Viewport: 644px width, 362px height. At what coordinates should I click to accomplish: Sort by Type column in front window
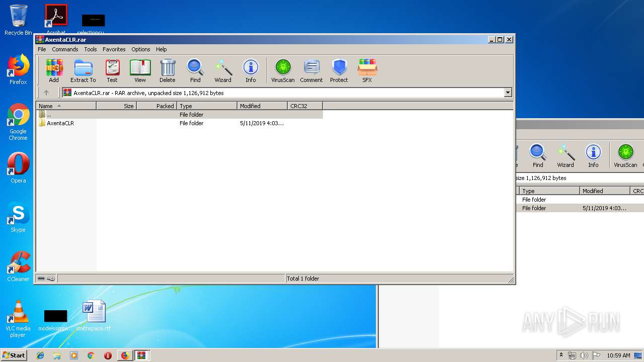tap(207, 106)
